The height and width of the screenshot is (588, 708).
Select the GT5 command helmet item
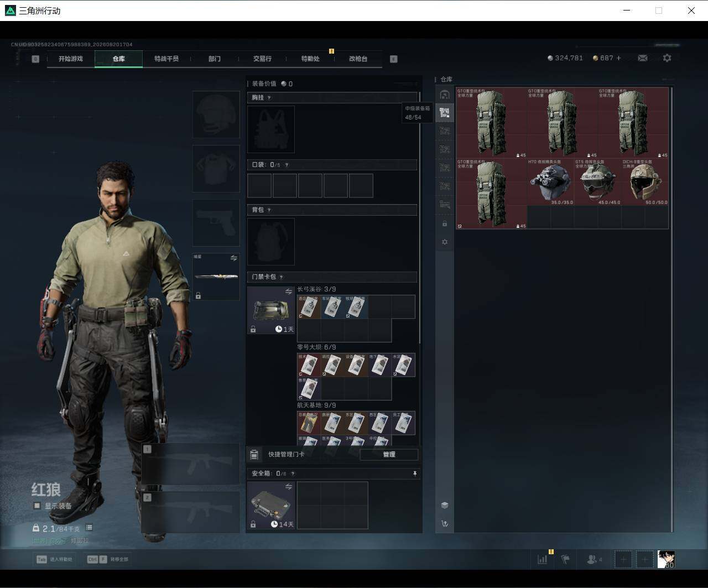click(597, 182)
